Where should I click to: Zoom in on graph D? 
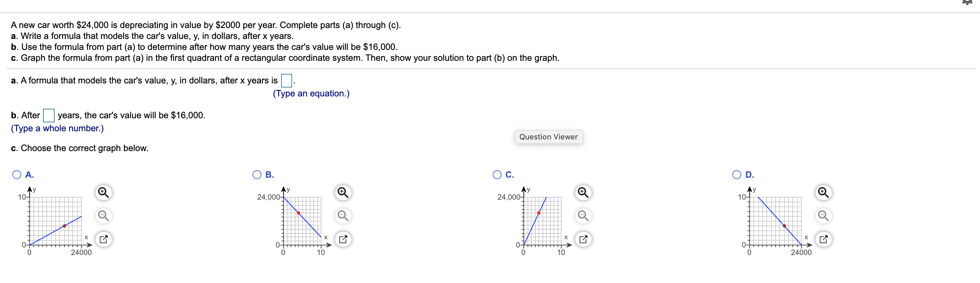click(823, 192)
